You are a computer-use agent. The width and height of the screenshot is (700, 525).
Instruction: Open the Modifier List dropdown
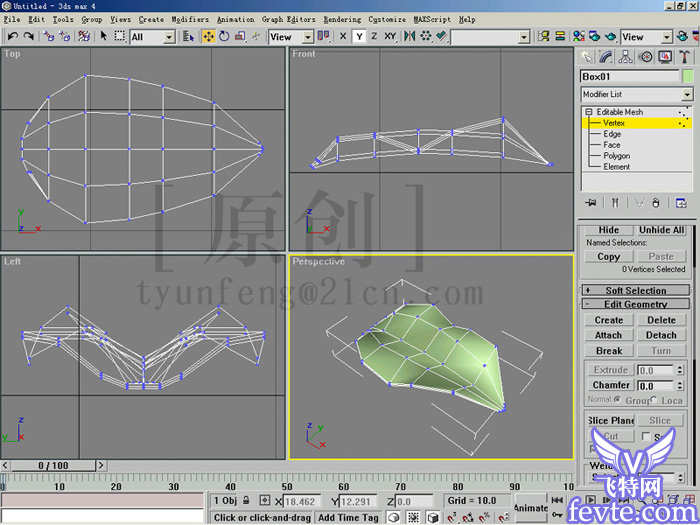[687, 94]
